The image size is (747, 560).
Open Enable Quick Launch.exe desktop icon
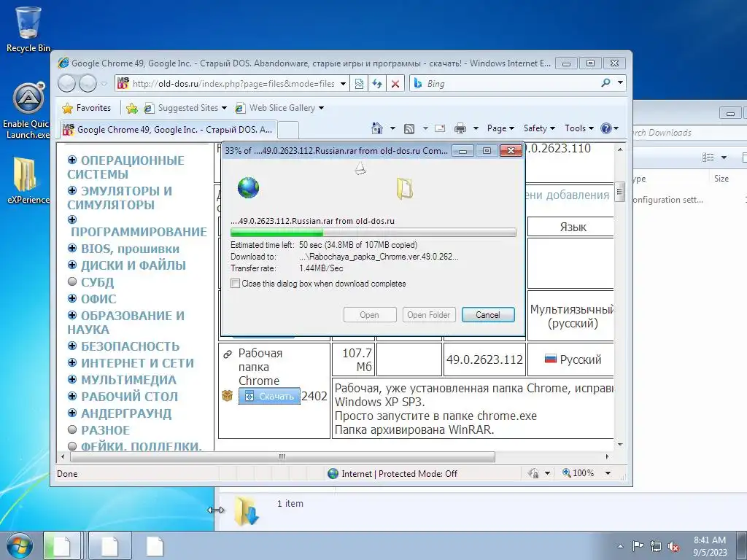pyautogui.click(x=27, y=111)
